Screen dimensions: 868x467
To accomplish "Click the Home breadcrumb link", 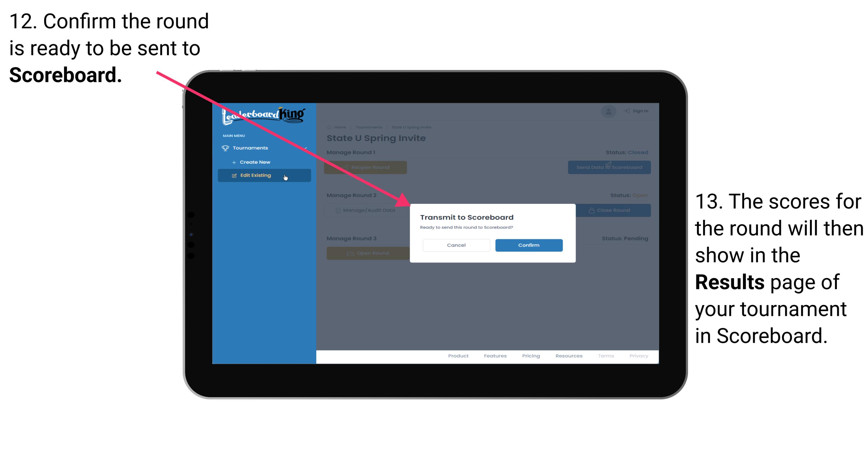I will pyautogui.click(x=340, y=127).
